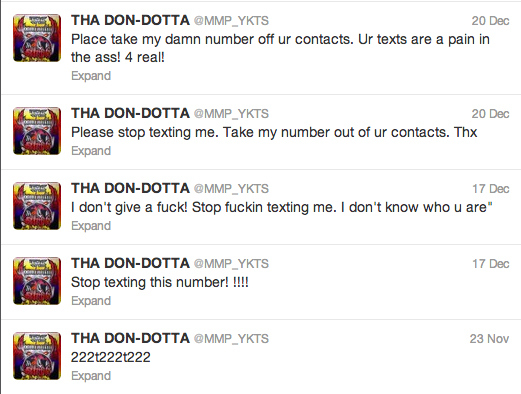This screenshot has height=394, width=521.
Task: Open 17 Dec timestamp on 'Stop texting this number' tweet
Action: point(491,264)
